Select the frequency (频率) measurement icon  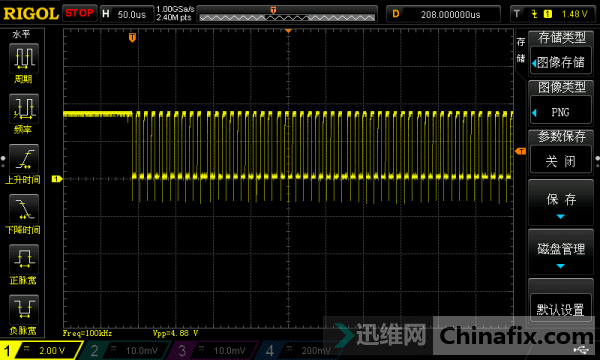pyautogui.click(x=24, y=108)
